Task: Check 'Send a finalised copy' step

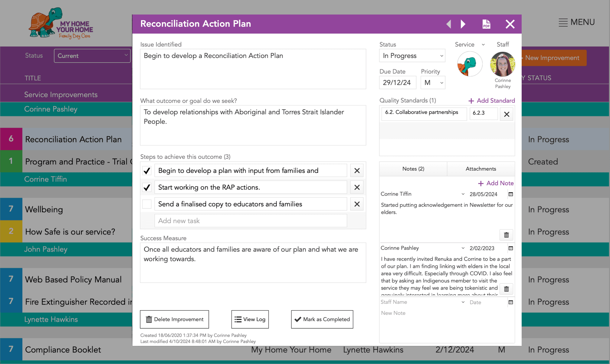Action: click(x=147, y=204)
